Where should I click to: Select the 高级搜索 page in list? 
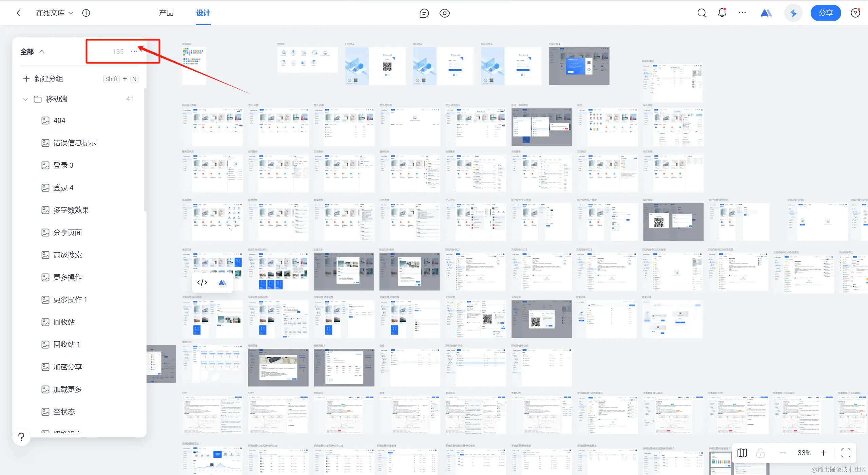[x=67, y=255]
